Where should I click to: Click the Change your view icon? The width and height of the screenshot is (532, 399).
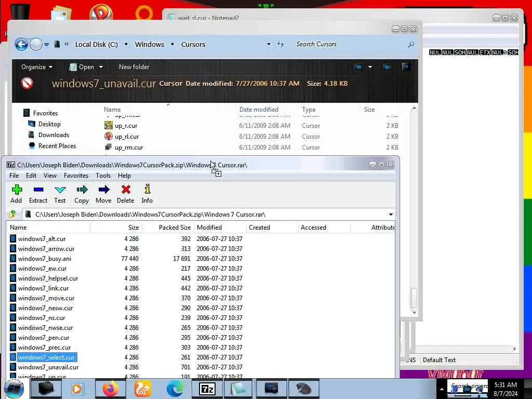(x=358, y=67)
